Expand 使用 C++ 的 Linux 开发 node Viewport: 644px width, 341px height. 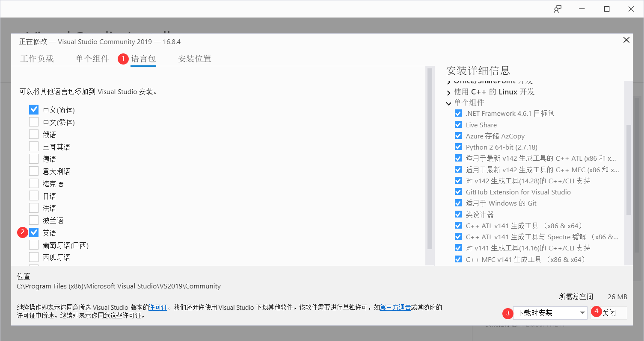[x=448, y=92]
